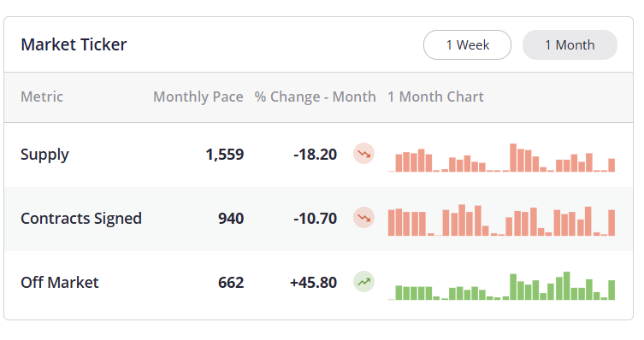Click the downward trend icon for Supply
This screenshot has width=644, height=340.
coord(363,154)
